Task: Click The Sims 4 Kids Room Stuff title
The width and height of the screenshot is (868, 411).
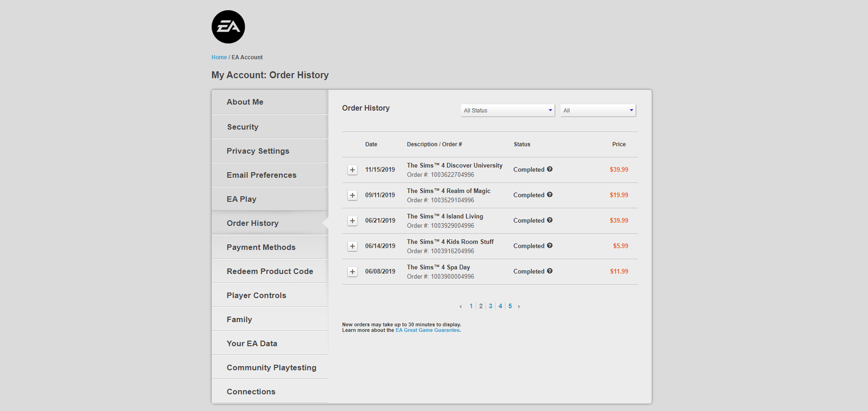Action: [x=450, y=242]
